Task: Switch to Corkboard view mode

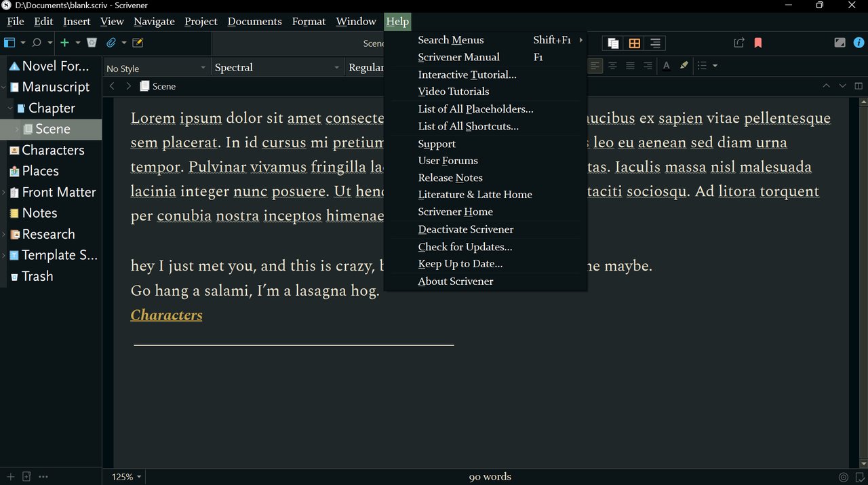Action: click(x=634, y=43)
